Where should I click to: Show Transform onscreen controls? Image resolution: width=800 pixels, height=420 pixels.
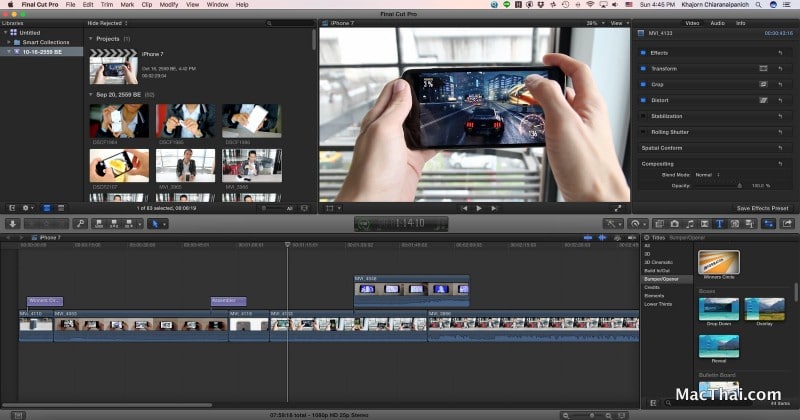pyautogui.click(x=763, y=68)
